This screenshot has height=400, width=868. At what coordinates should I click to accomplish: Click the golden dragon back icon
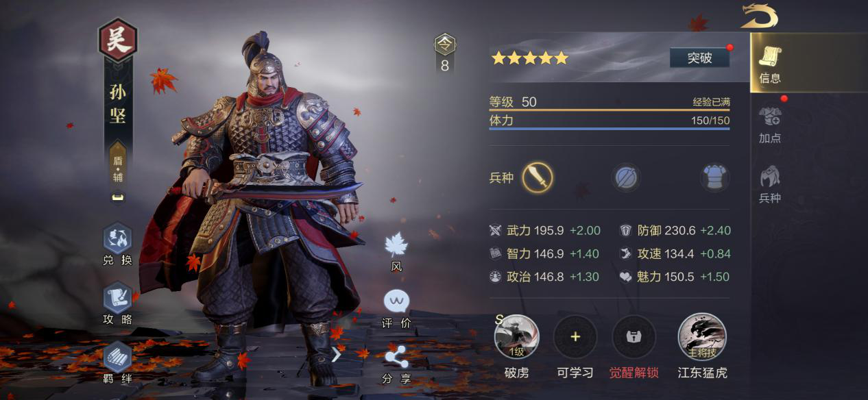(x=759, y=16)
